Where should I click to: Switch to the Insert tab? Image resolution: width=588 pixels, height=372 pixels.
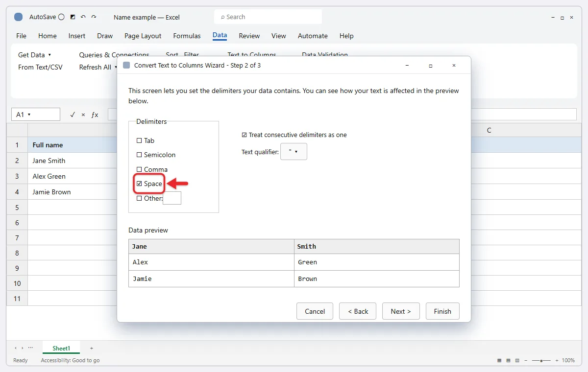(x=77, y=36)
